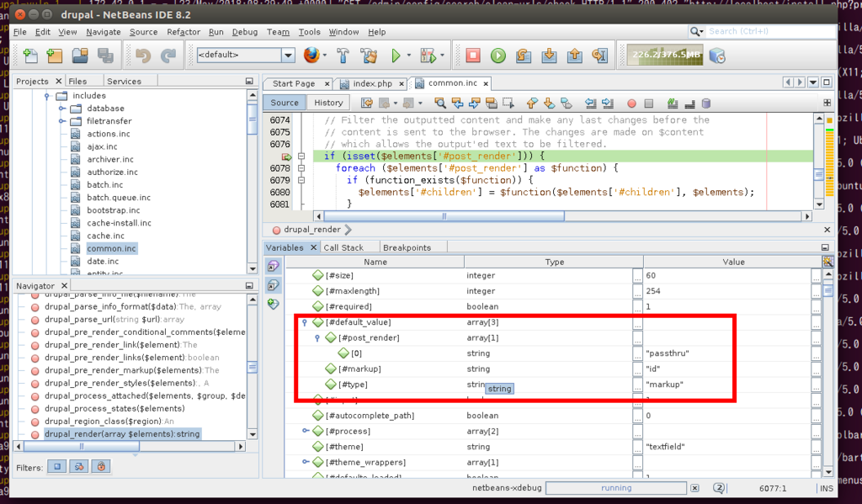Select drupal_render function in Navigator list
Screen dimensions: 862x504
tap(122, 434)
